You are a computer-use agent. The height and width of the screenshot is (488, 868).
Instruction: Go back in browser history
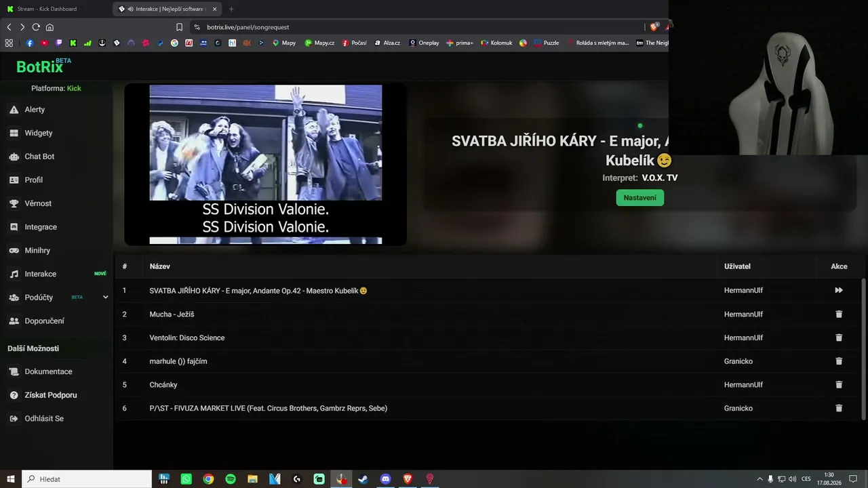tap(9, 27)
